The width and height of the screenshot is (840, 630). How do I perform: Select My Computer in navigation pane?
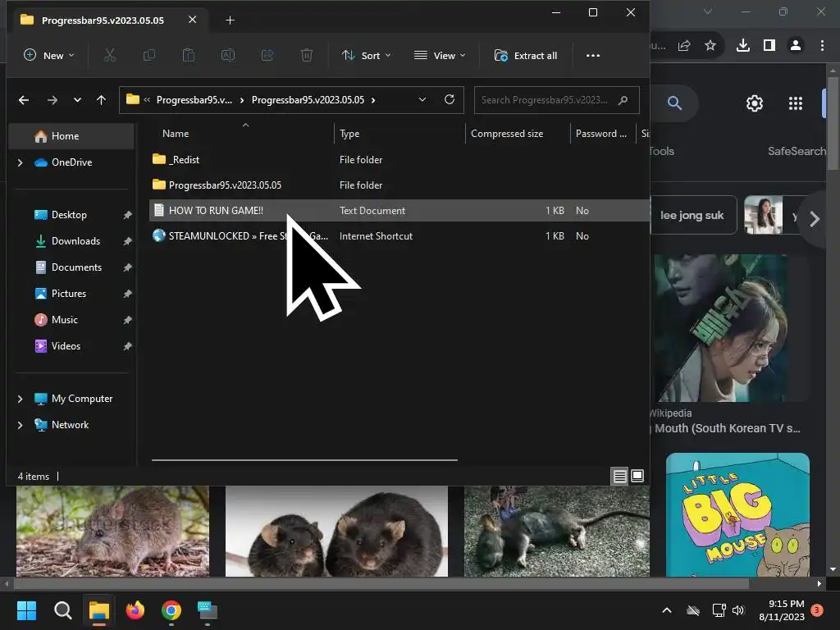81,399
